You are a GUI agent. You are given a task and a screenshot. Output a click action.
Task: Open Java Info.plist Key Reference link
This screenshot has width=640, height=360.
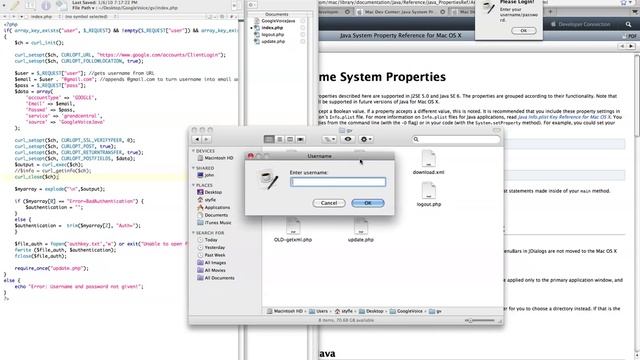(x=564, y=117)
